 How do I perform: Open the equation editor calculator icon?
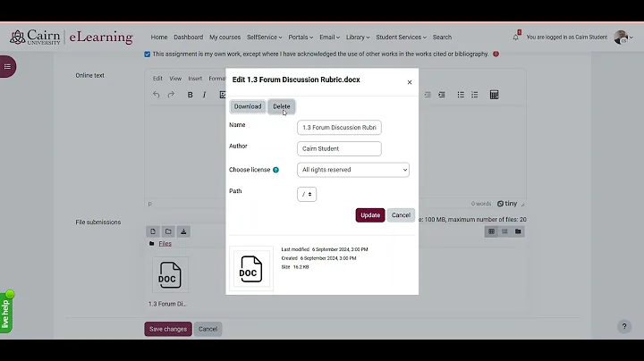494,95
